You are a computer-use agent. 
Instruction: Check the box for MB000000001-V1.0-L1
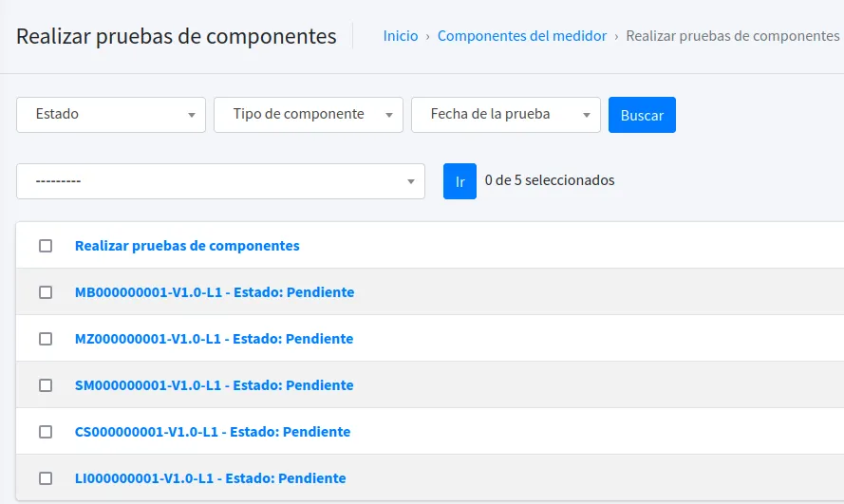pyautogui.click(x=46, y=292)
